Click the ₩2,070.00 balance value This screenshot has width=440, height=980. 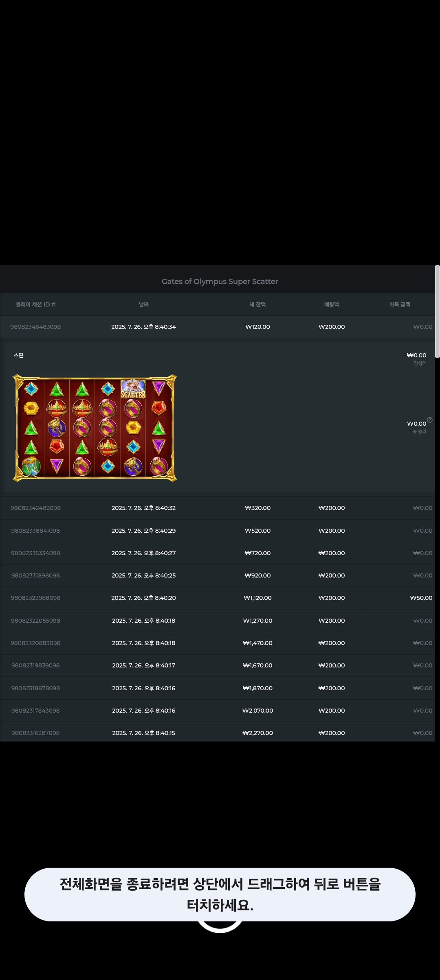click(x=257, y=711)
